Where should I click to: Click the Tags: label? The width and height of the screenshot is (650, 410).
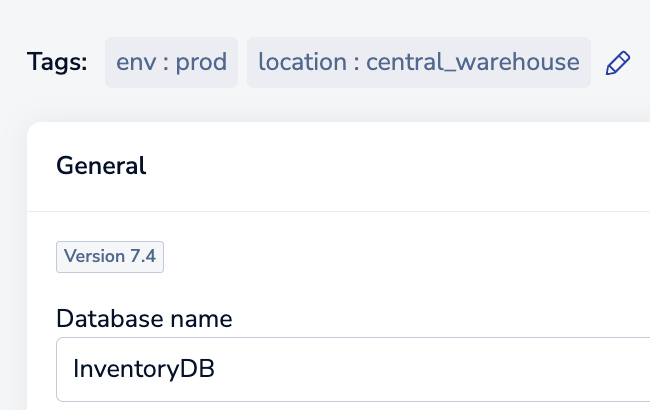coord(57,62)
